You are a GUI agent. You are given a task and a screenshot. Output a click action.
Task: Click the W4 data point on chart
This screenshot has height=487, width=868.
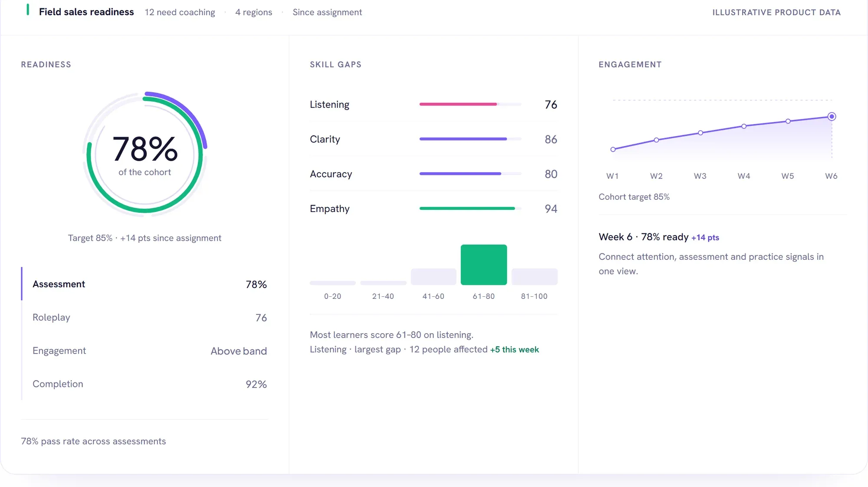point(744,126)
